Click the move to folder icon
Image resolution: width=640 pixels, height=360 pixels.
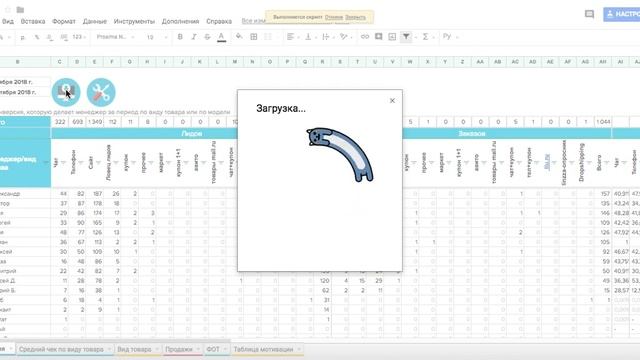coord(20,9)
